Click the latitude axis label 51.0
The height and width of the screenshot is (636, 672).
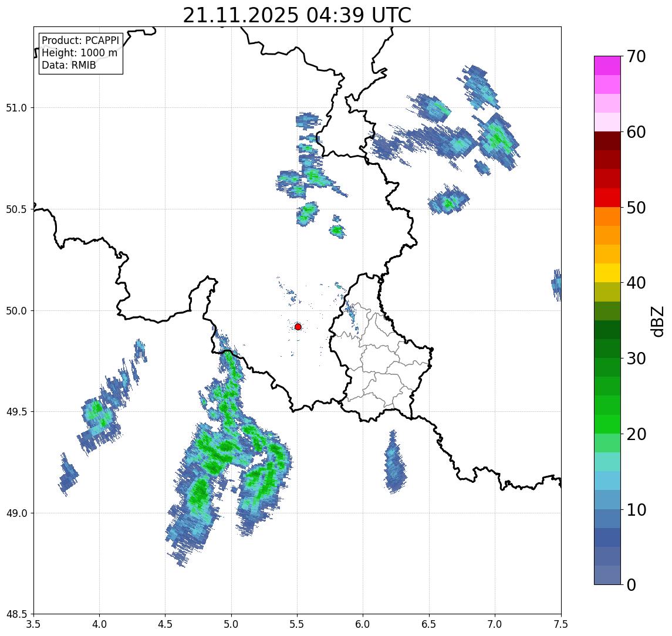tap(16, 108)
